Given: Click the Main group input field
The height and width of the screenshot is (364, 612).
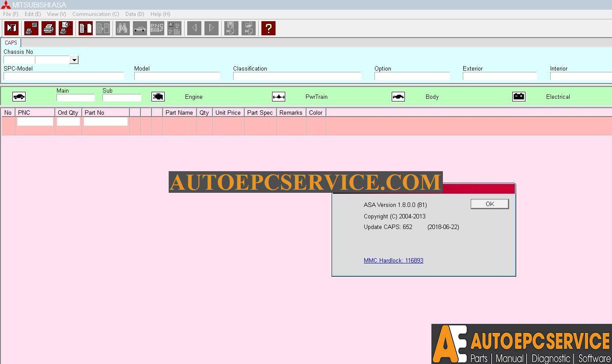Looking at the screenshot, I should click(x=76, y=98).
